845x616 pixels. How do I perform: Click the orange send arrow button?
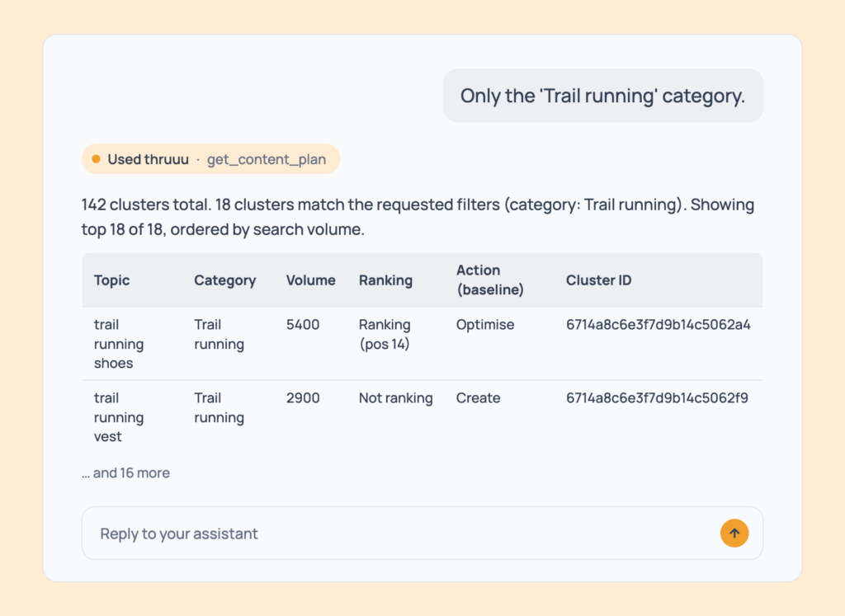coord(734,533)
